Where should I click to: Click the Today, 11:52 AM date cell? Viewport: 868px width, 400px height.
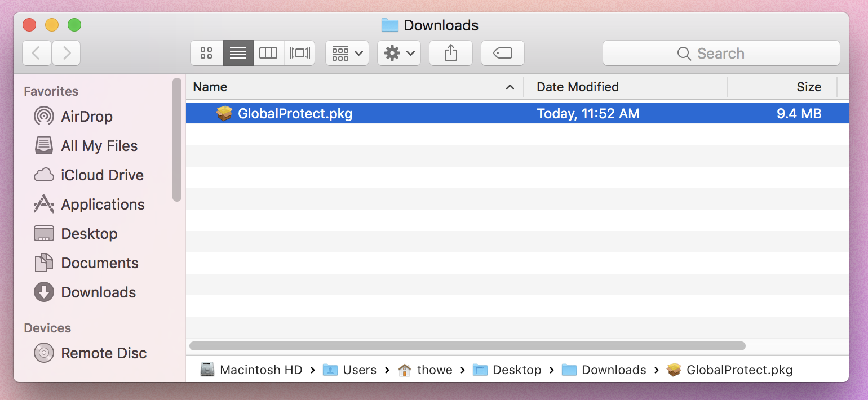coord(588,114)
